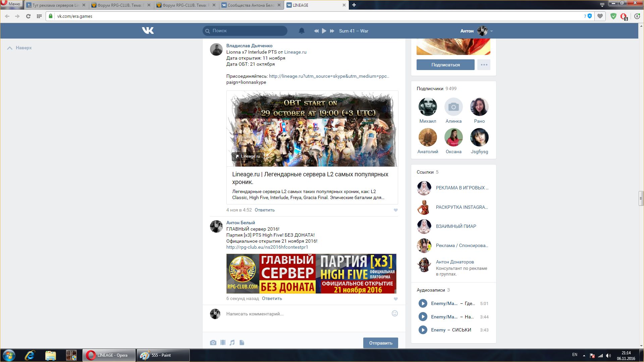This screenshot has height=362, width=644.
Task: Attach an audio track to the comment
Action: click(232, 343)
